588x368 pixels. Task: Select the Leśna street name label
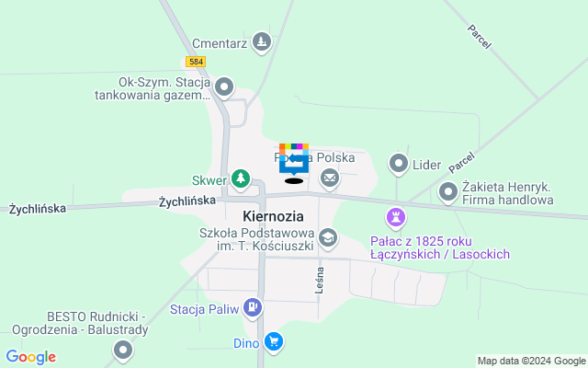point(320,280)
